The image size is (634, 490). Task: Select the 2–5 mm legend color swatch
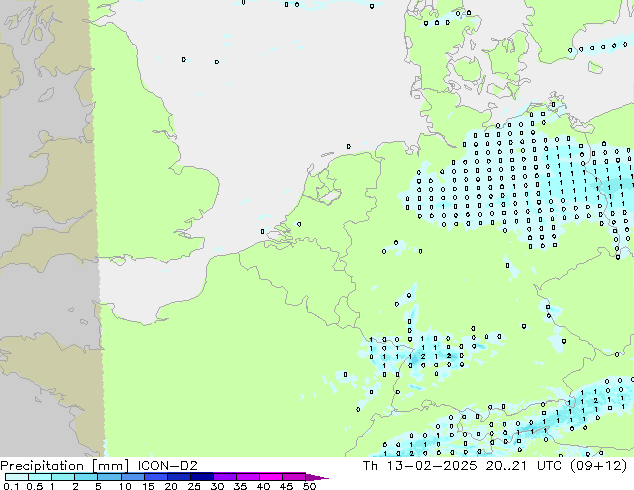86,477
